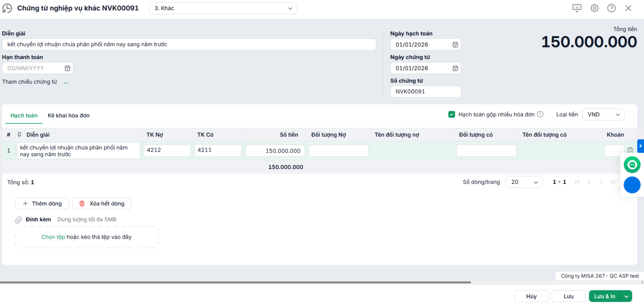Open the voucher history clock icon
The width and height of the screenshot is (644, 304).
click(7, 8)
